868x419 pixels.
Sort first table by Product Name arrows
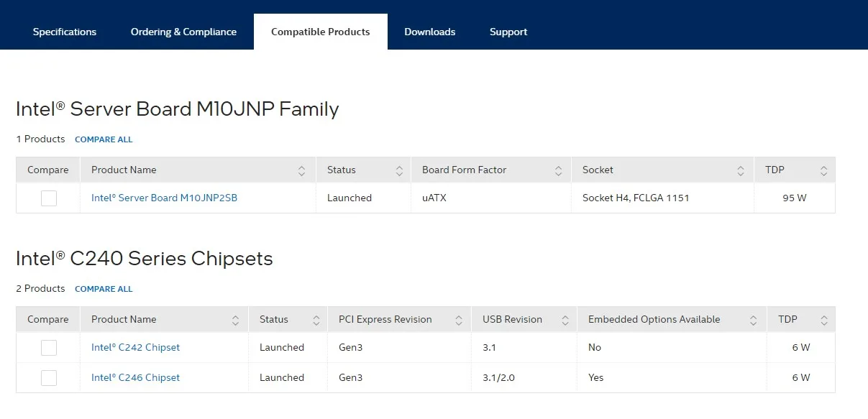301,170
